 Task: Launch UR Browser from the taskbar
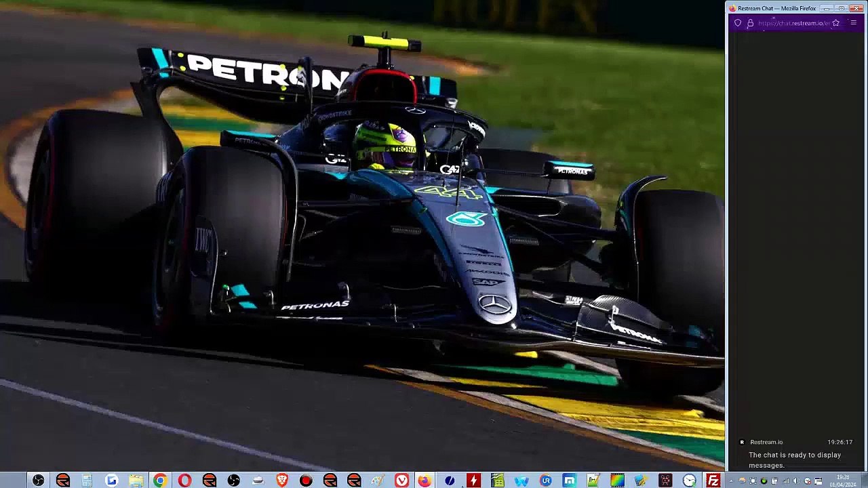click(546, 481)
